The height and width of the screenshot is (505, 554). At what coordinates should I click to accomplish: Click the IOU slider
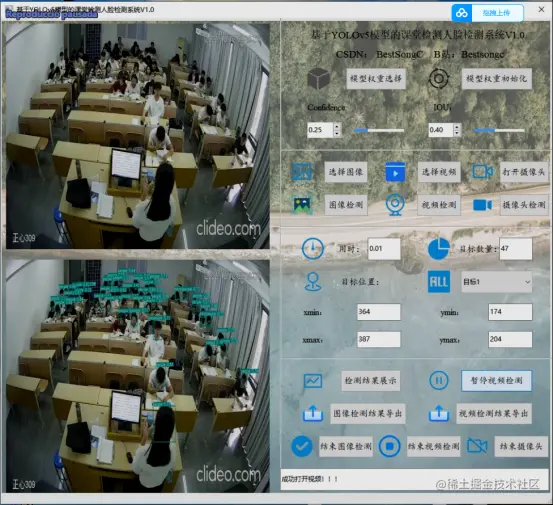[499, 130]
